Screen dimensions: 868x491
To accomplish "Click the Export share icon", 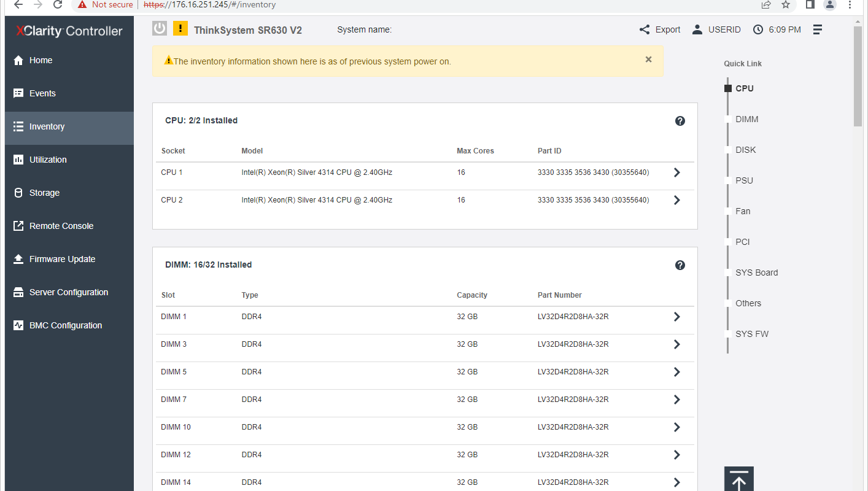I will [645, 29].
